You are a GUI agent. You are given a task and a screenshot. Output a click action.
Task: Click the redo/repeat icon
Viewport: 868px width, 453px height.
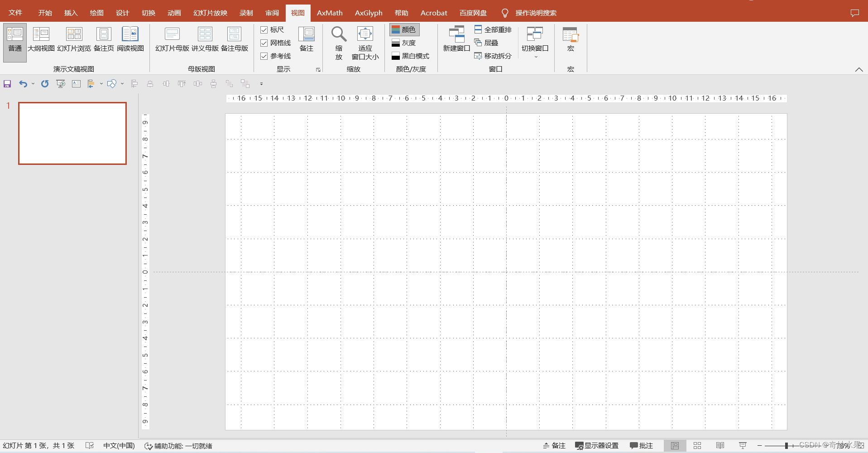point(45,84)
